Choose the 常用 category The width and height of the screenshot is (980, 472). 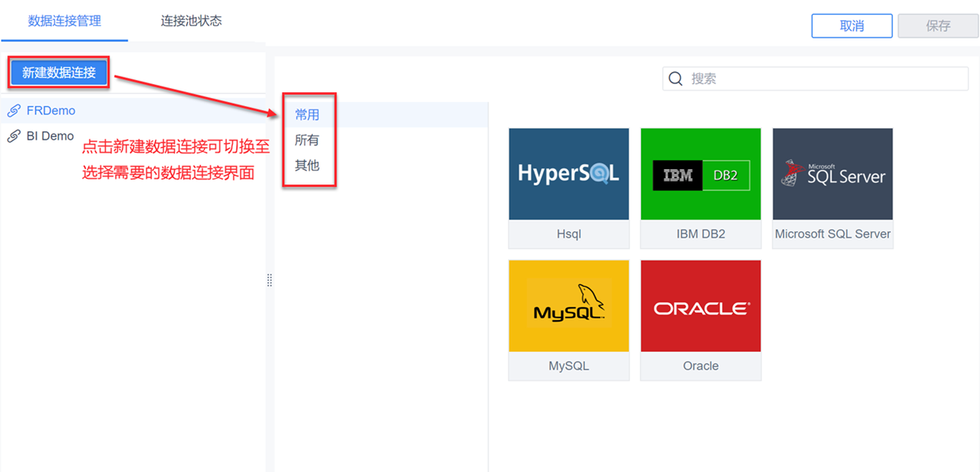coord(307,115)
